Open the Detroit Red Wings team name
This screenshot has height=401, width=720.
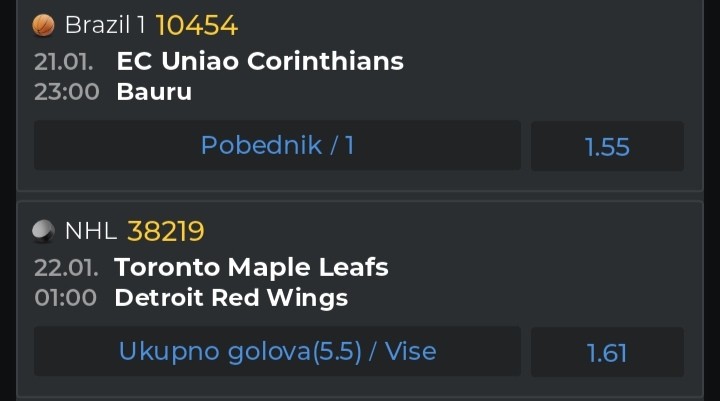tap(231, 298)
